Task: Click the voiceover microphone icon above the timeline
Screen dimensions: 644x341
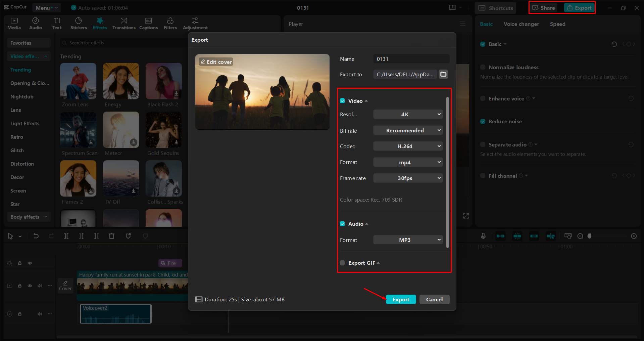Action: [x=483, y=236]
